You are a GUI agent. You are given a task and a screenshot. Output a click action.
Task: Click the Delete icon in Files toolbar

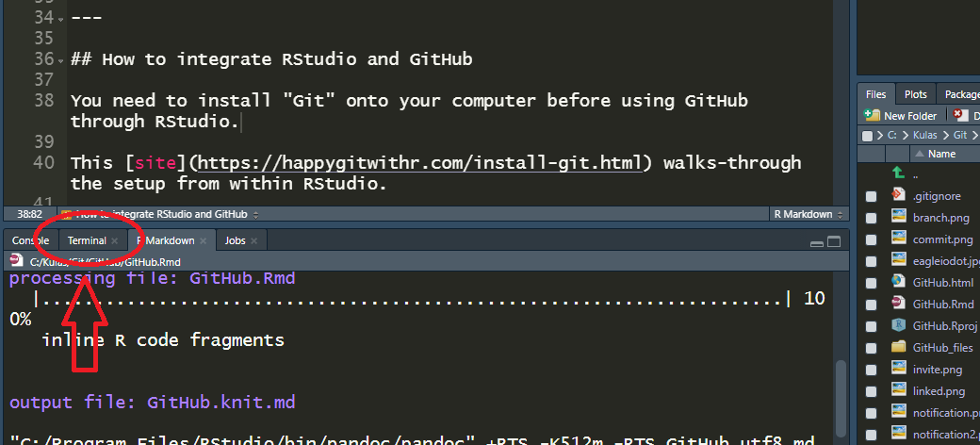click(x=960, y=115)
